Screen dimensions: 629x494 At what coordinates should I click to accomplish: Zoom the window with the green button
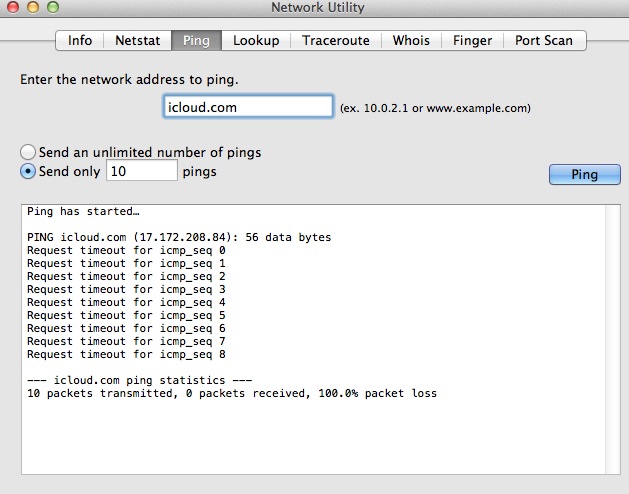click(x=49, y=8)
